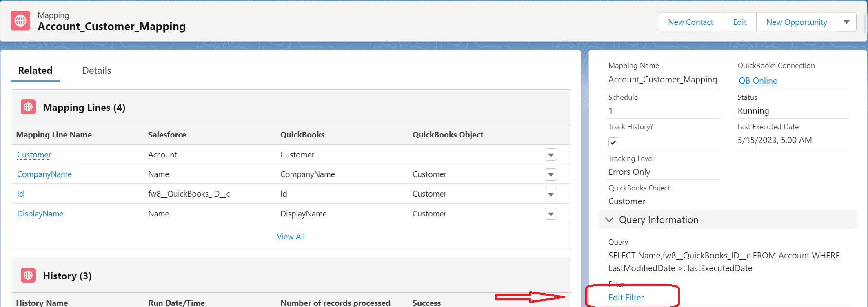868x307 pixels.
Task: Click the New Opportunity button
Action: coord(797,22)
